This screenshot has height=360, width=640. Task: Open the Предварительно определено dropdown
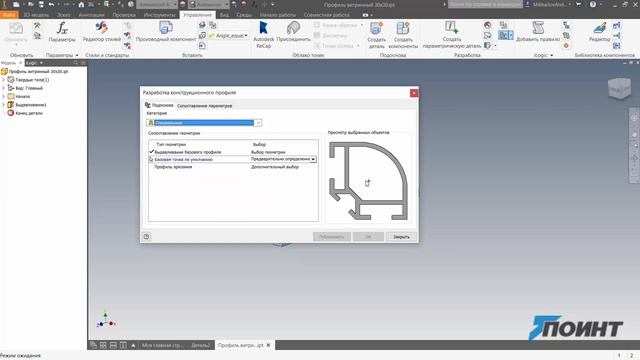pyautogui.click(x=313, y=159)
